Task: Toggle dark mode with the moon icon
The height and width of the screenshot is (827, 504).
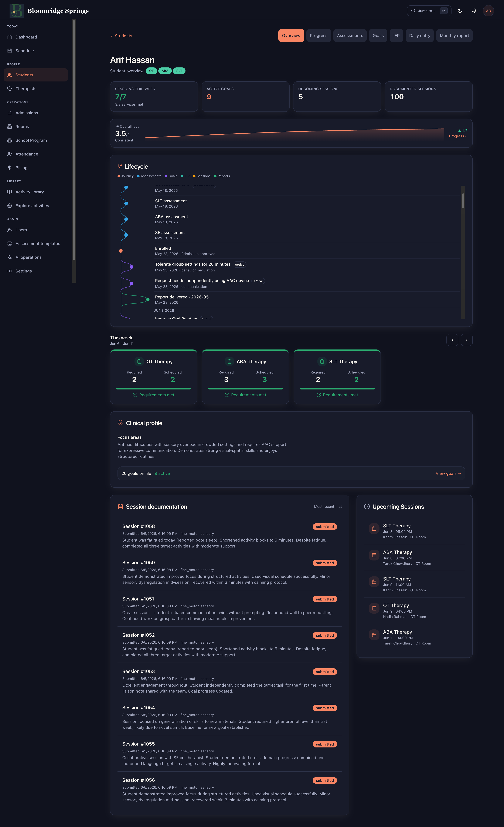Action: (x=460, y=11)
